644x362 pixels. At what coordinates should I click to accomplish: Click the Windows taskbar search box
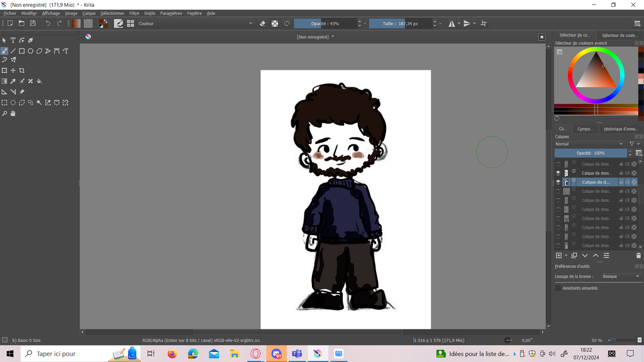click(x=63, y=354)
